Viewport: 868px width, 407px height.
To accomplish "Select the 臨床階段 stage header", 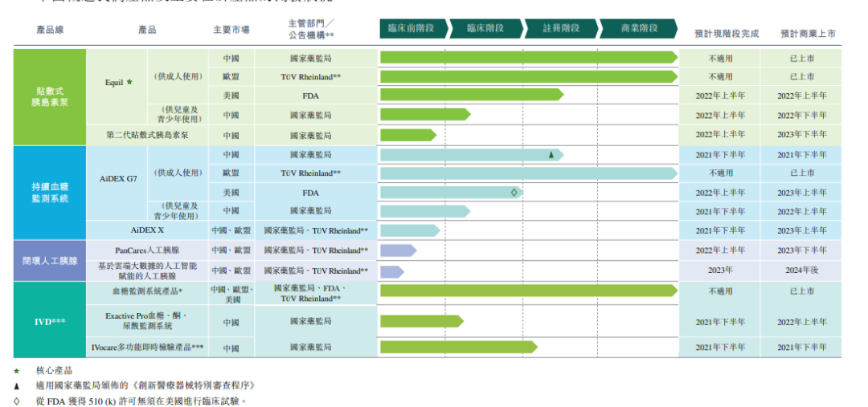I will [485, 29].
